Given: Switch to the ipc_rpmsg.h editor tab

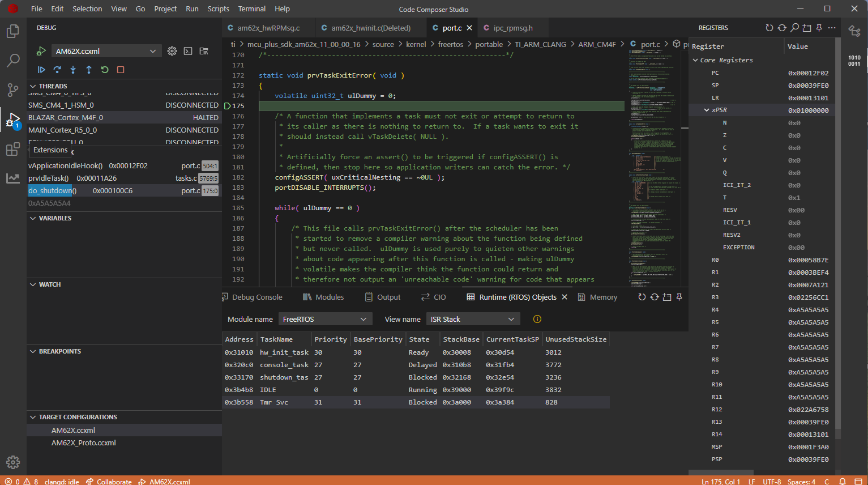Looking at the screenshot, I should tap(512, 28).
